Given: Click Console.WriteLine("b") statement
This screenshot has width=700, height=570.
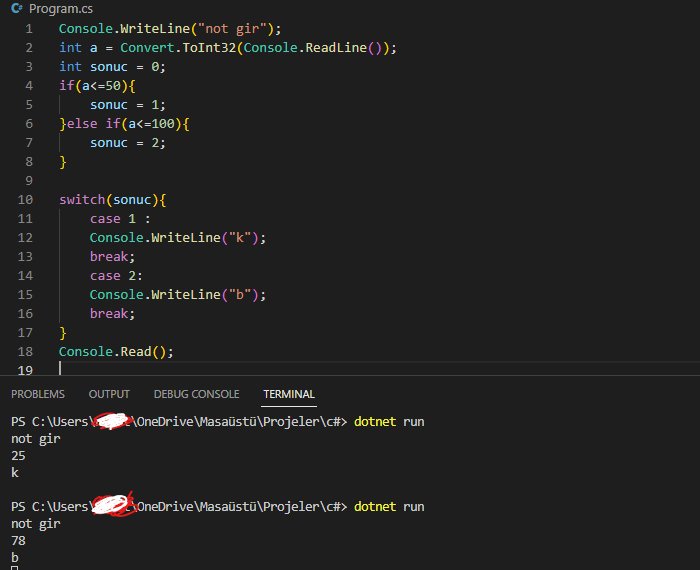Looking at the screenshot, I should click(178, 295).
